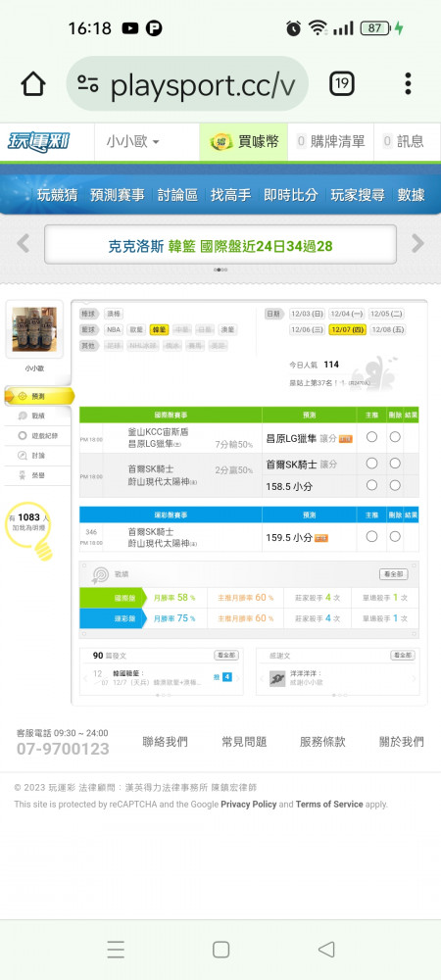Image resolution: width=441 pixels, height=980 pixels.
Task: Click the target icon beside 戰績 panel
Action: 100,573
